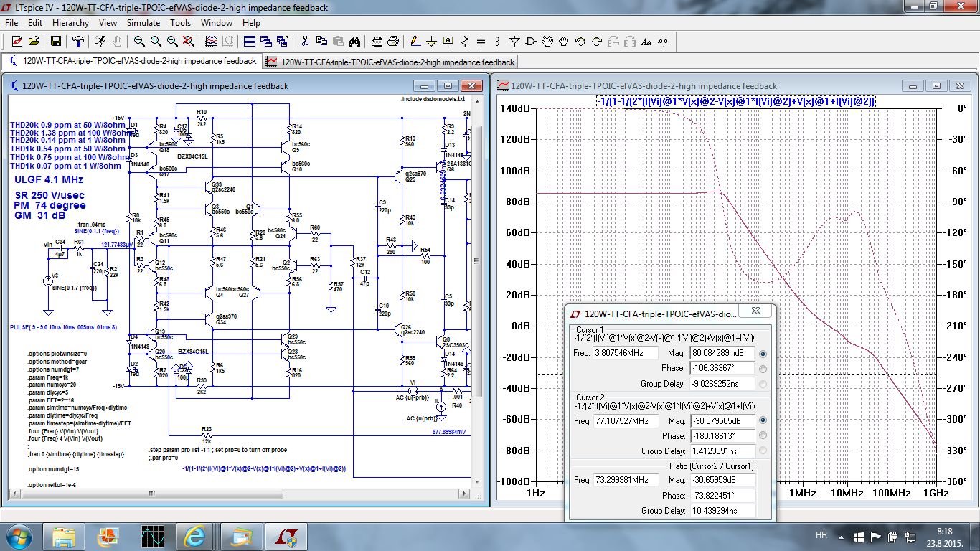Open Find with the binoculars icon
Image resolution: width=980 pixels, height=551 pixels.
354,41
